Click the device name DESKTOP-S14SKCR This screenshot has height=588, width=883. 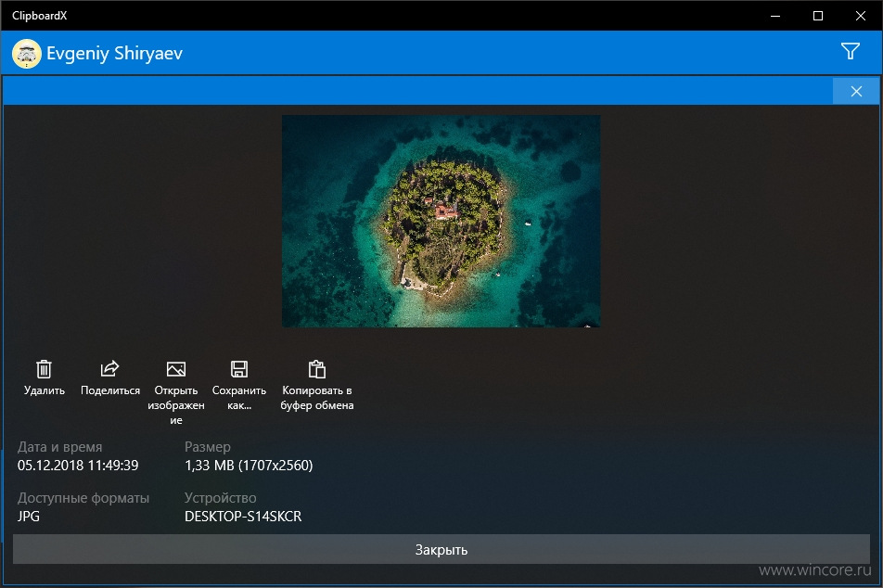pos(243,517)
